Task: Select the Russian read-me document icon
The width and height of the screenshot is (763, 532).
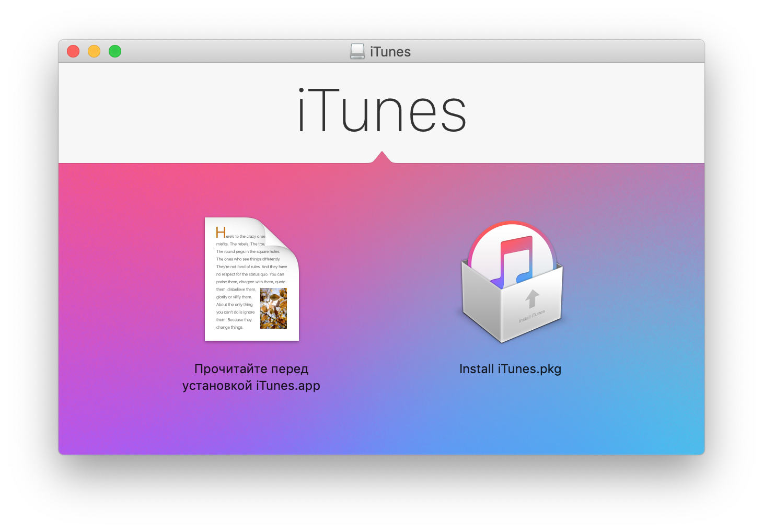Action: pos(251,279)
